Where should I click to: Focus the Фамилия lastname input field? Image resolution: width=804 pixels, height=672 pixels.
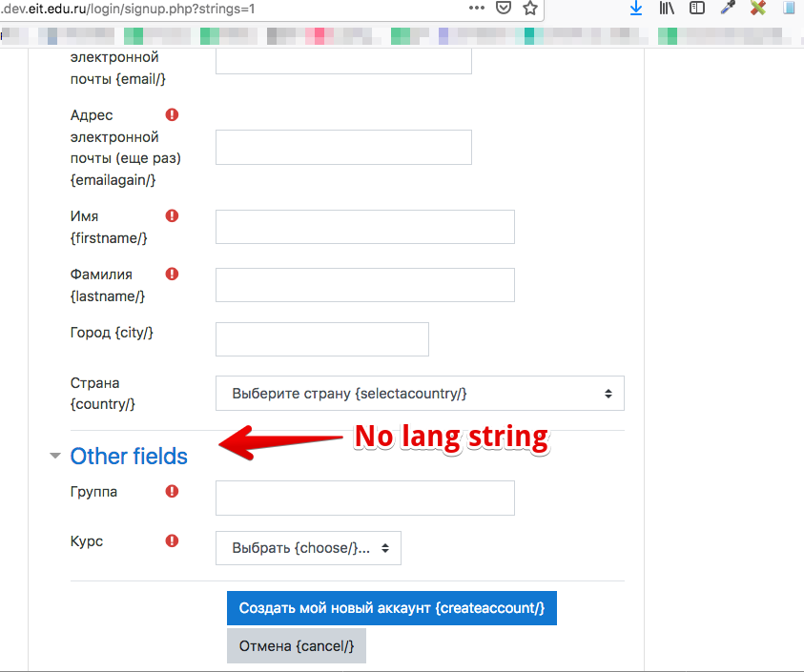click(x=365, y=285)
